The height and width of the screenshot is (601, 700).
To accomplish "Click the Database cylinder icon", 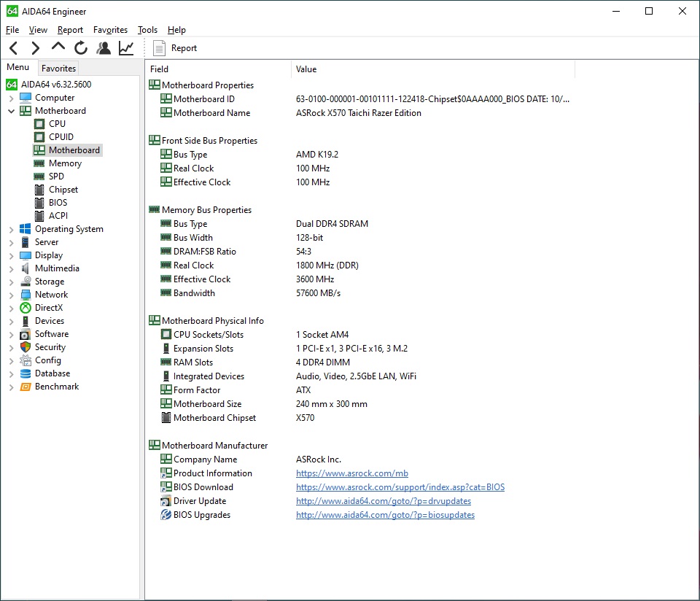I will click(x=26, y=373).
